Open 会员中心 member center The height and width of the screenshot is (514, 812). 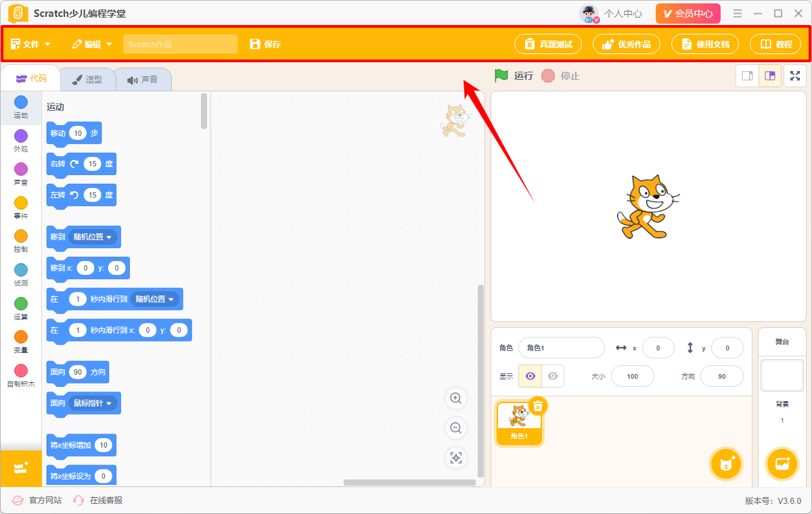[688, 14]
